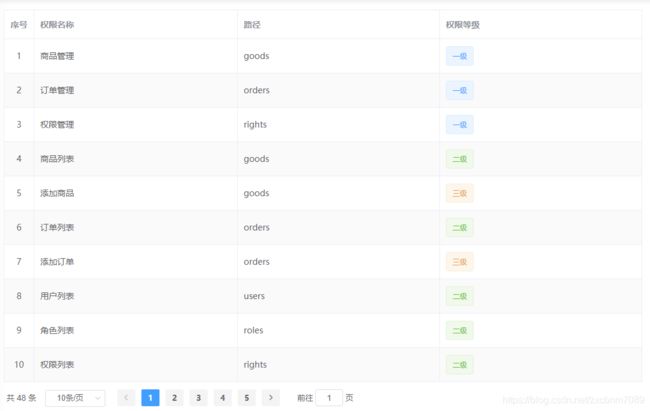Click the orders path in 订单列表 row

(257, 227)
